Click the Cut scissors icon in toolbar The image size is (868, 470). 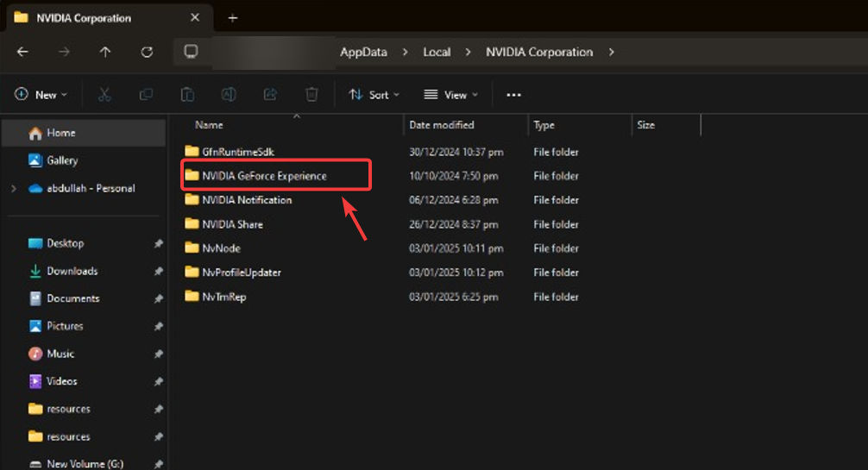point(104,95)
